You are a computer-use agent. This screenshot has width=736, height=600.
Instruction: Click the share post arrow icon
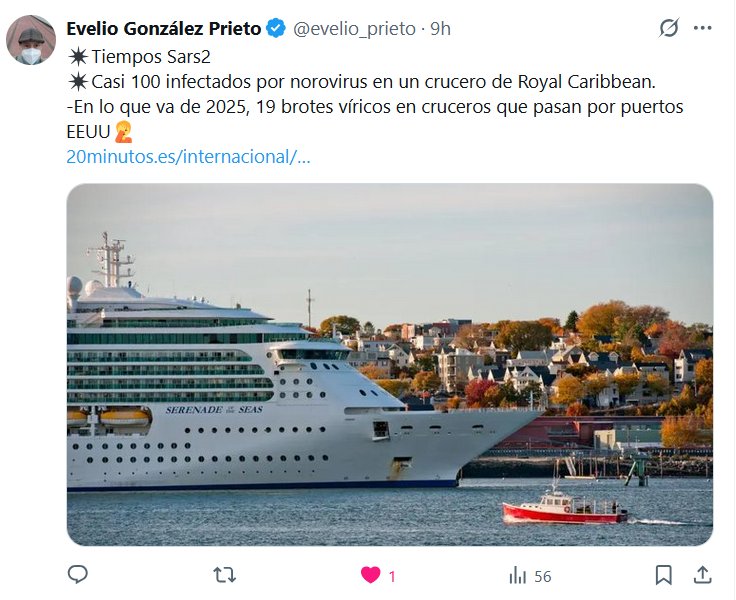pyautogui.click(x=702, y=575)
